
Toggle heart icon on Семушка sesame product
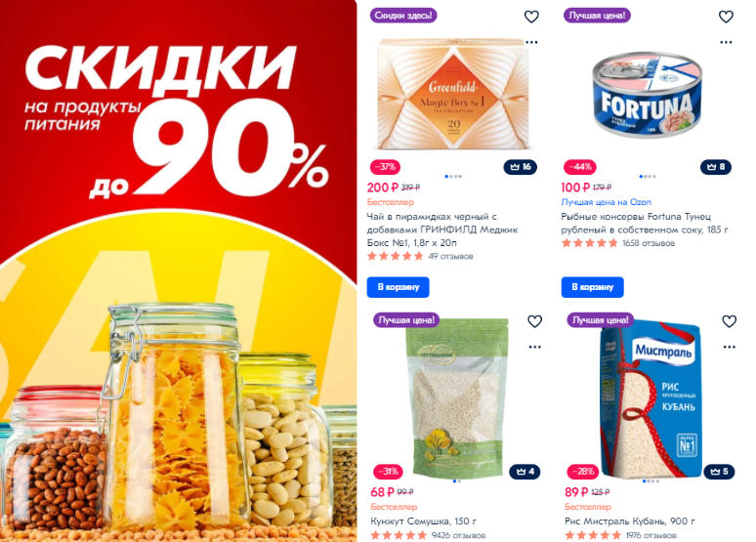point(534,321)
